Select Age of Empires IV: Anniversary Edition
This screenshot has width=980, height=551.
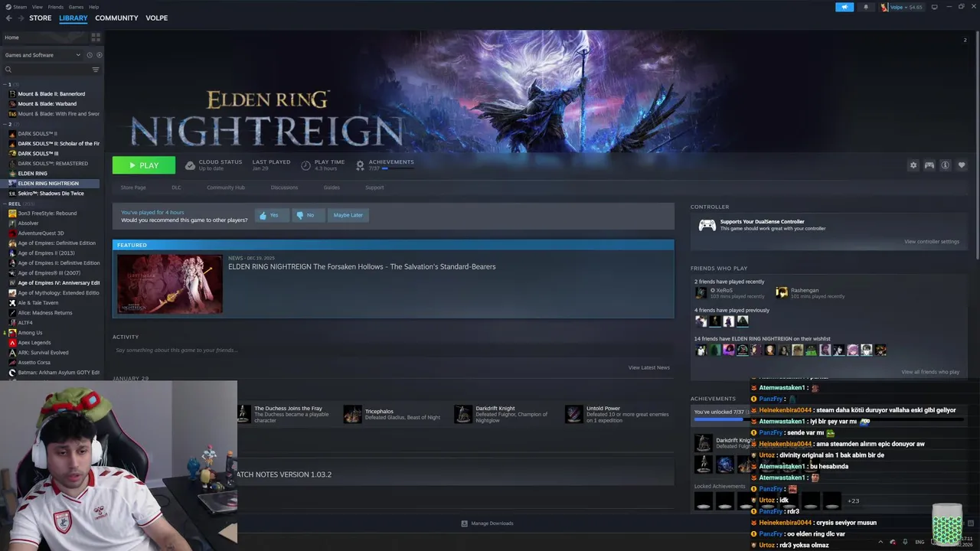[58, 283]
